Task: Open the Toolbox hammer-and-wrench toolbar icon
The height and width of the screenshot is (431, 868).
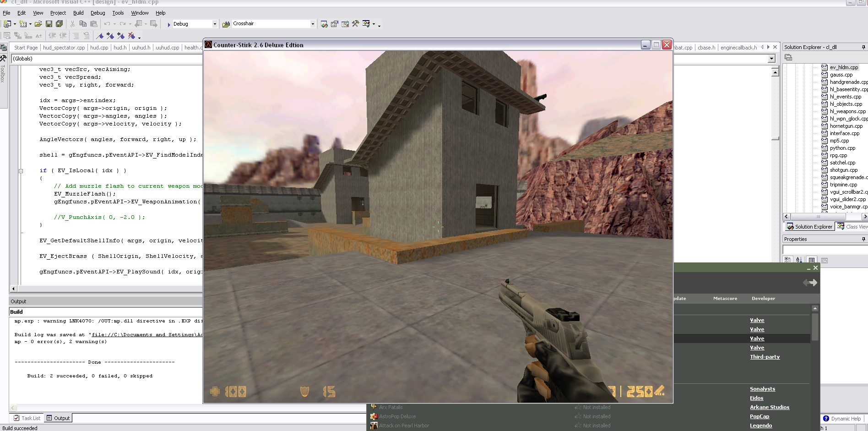Action: coord(355,24)
